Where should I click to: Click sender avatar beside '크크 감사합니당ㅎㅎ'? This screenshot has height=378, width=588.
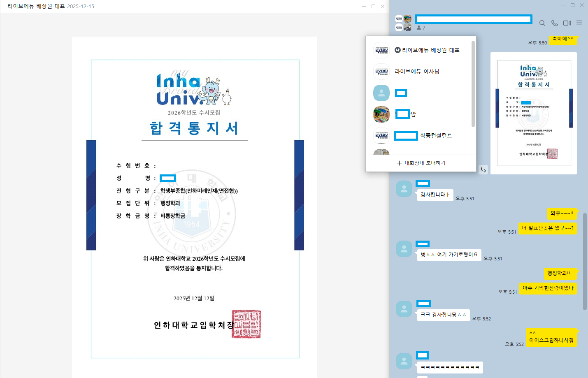(404, 309)
